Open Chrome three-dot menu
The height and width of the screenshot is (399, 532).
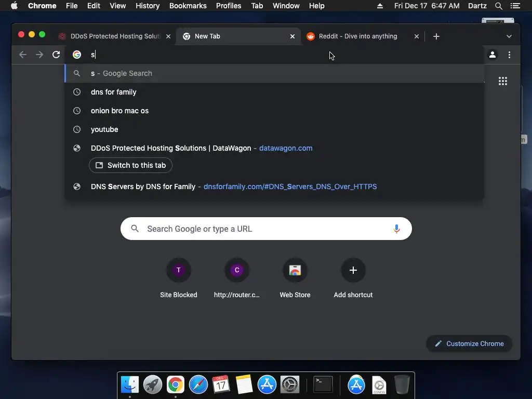[509, 55]
